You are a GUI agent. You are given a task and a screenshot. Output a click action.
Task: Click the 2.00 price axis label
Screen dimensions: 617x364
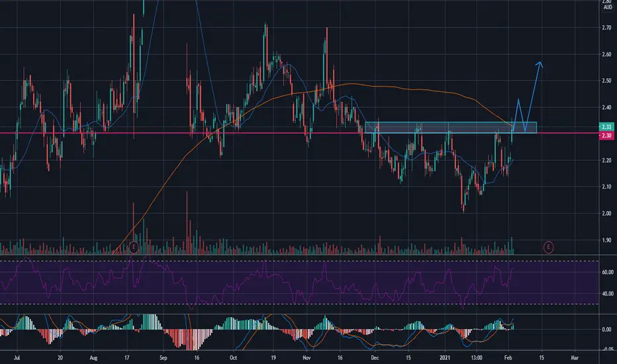[x=606, y=214]
